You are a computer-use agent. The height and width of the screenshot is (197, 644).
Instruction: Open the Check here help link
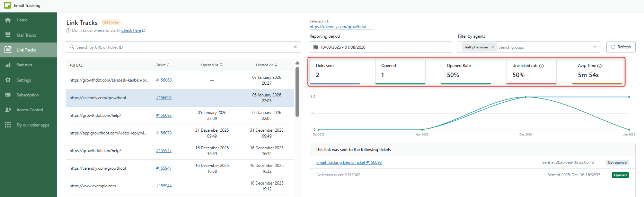pyautogui.click(x=131, y=30)
